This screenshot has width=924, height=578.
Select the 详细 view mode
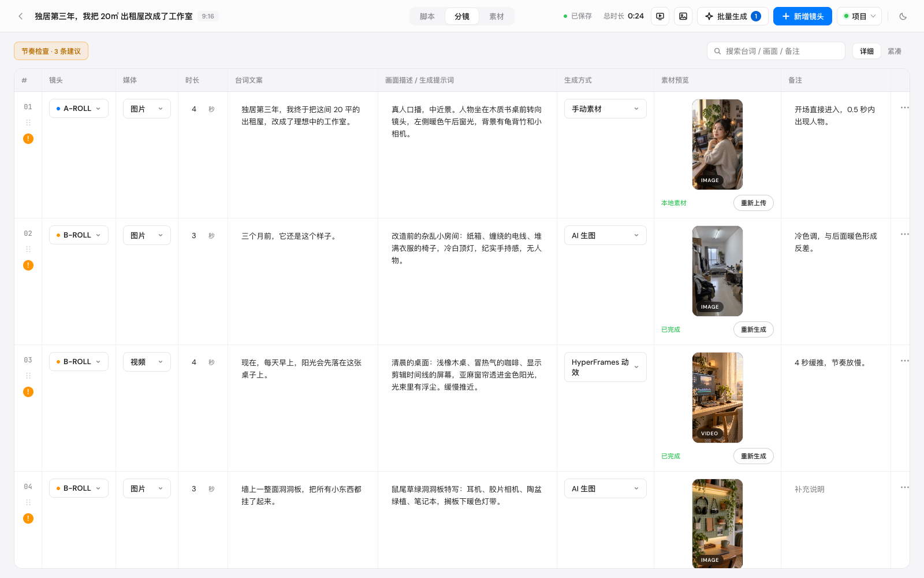pyautogui.click(x=867, y=51)
